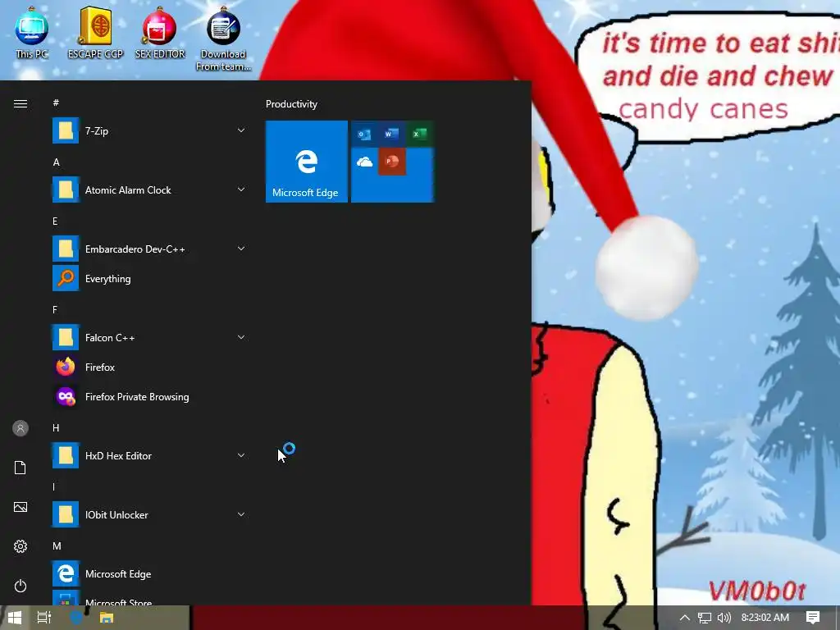840x630 pixels.
Task: Open the HxD Hex Editor folder entry
Action: pyautogui.click(x=150, y=456)
